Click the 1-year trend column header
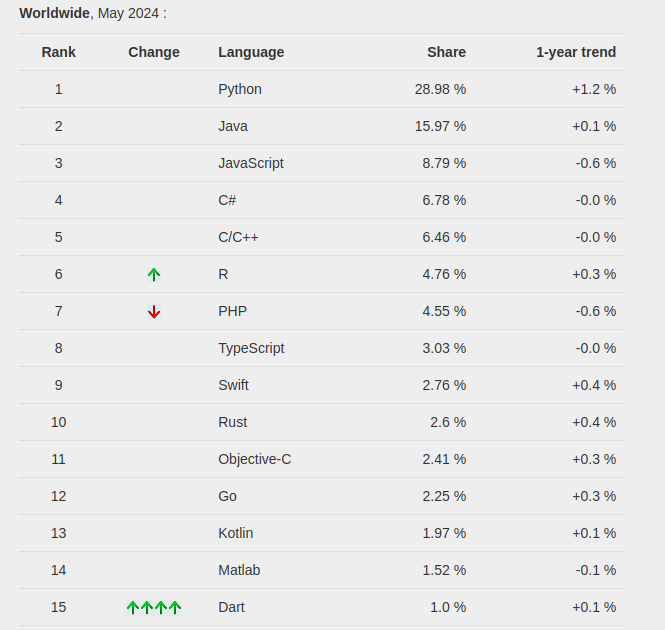The height and width of the screenshot is (630, 665). click(576, 52)
